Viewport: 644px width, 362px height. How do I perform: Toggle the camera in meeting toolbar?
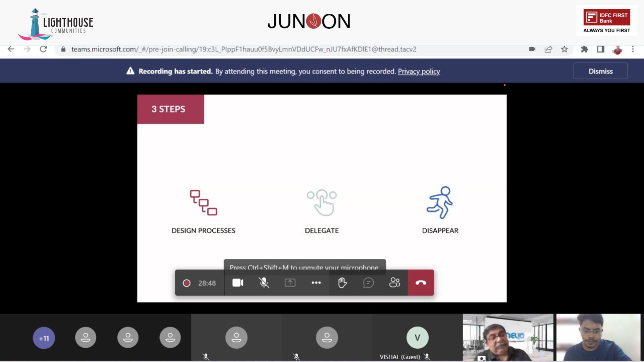(237, 283)
